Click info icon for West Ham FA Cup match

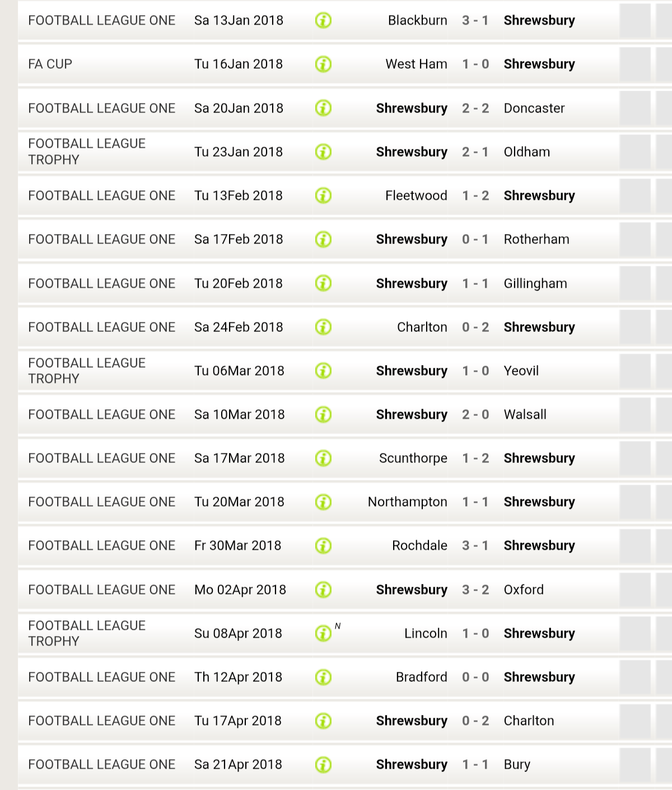pyautogui.click(x=323, y=64)
